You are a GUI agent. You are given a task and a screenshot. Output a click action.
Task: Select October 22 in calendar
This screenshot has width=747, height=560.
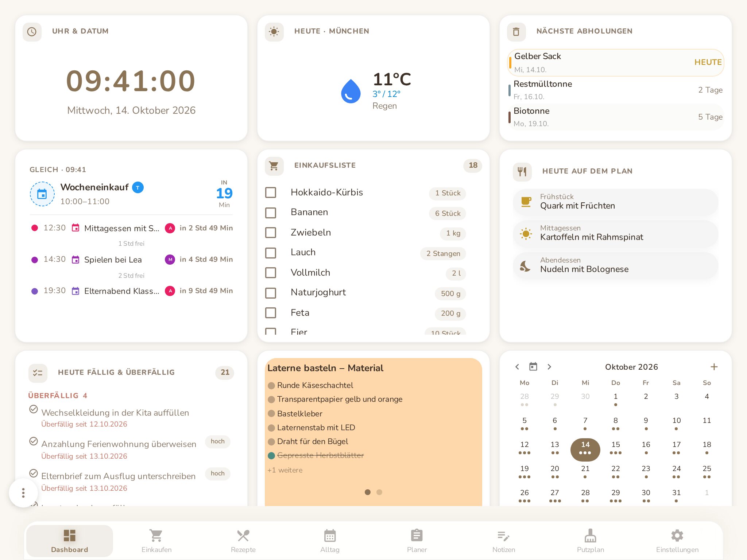616,472
